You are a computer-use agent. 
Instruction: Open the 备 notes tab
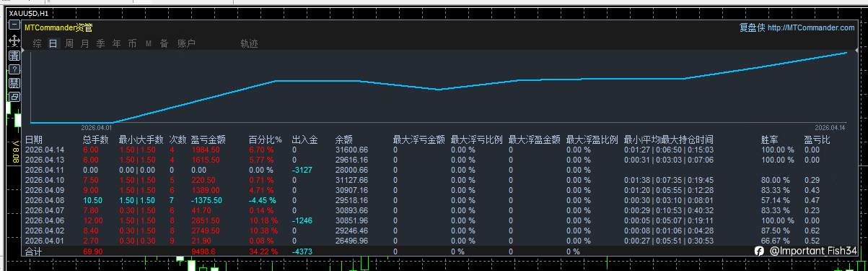[x=165, y=43]
